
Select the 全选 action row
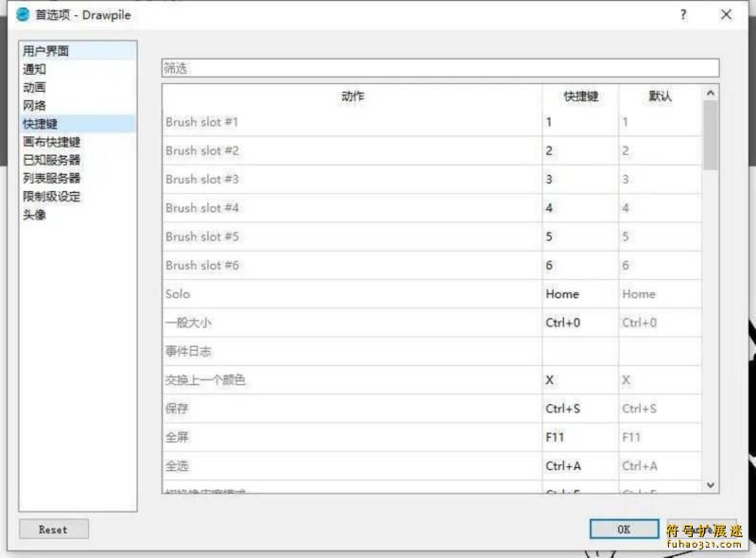tap(432, 466)
